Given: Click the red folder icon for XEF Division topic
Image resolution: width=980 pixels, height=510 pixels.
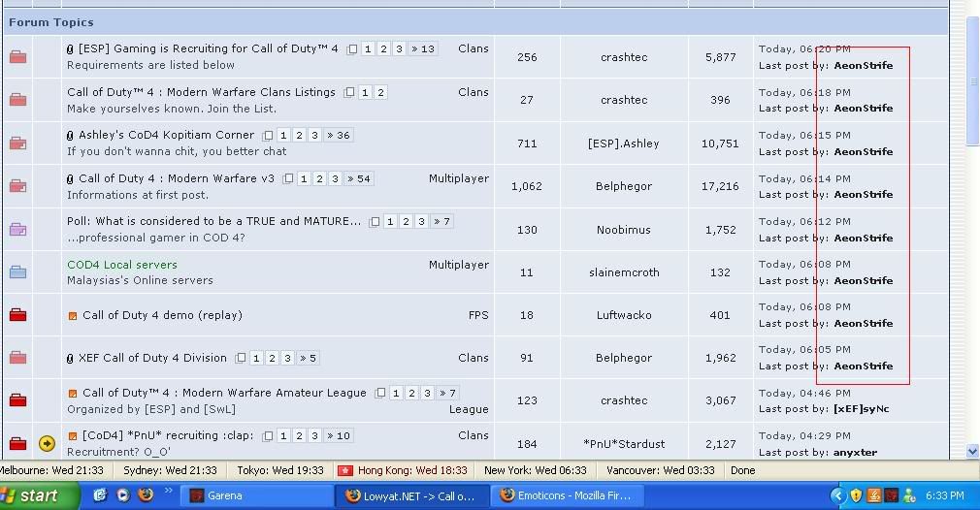Looking at the screenshot, I should pos(17,358).
